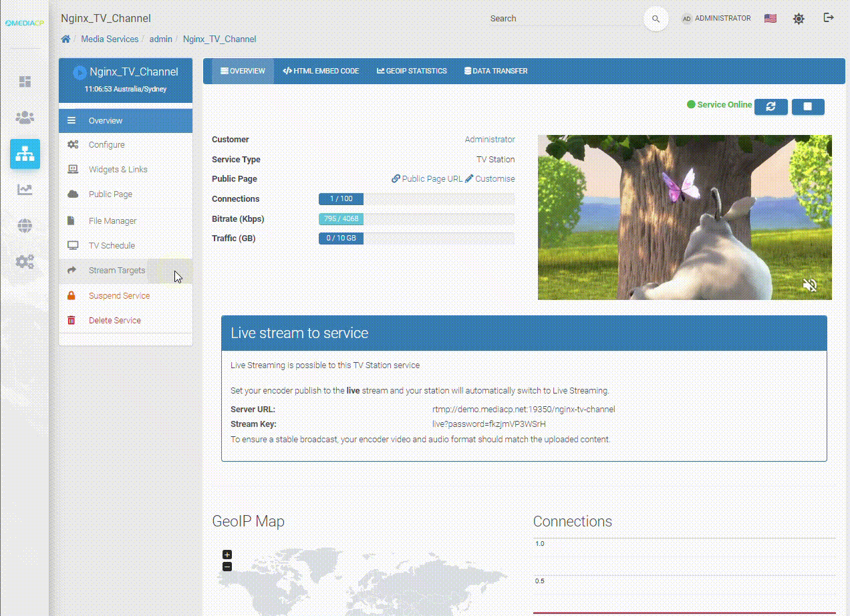Choose Delete Service
Screen dimensions: 850x616
(x=126, y=320)
